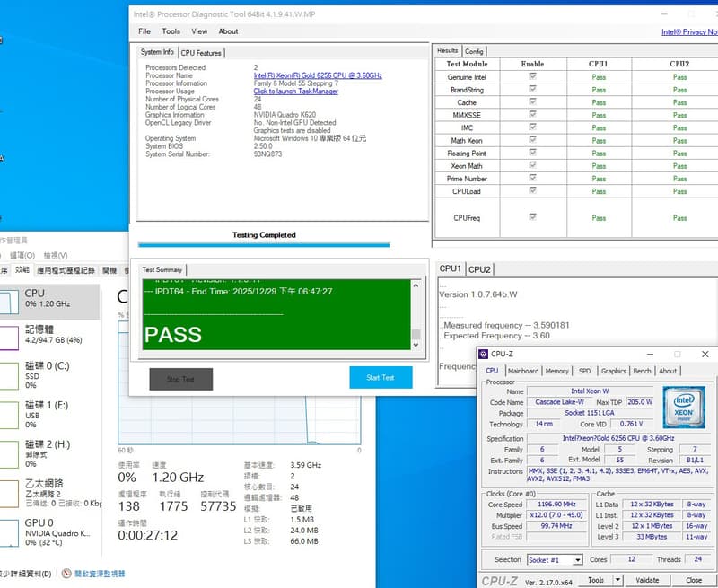The image size is (718, 588).
Task: Select Disk 1 (E:) USB entry
Action: pyautogui.click(x=50, y=415)
